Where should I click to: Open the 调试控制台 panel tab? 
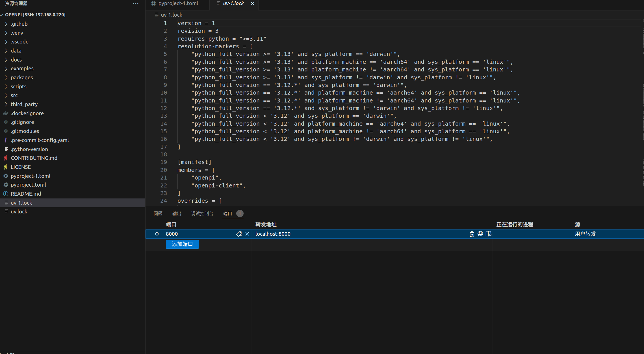click(202, 213)
